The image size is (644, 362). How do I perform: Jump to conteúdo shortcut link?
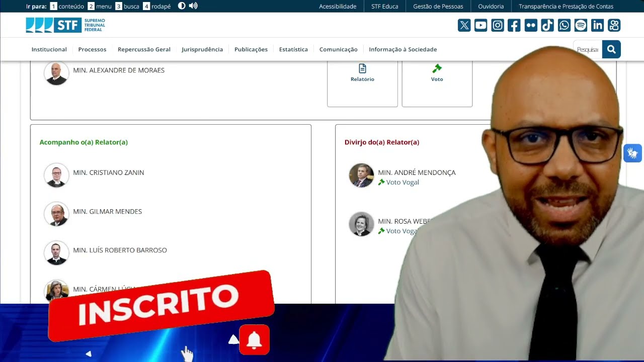pyautogui.click(x=67, y=7)
